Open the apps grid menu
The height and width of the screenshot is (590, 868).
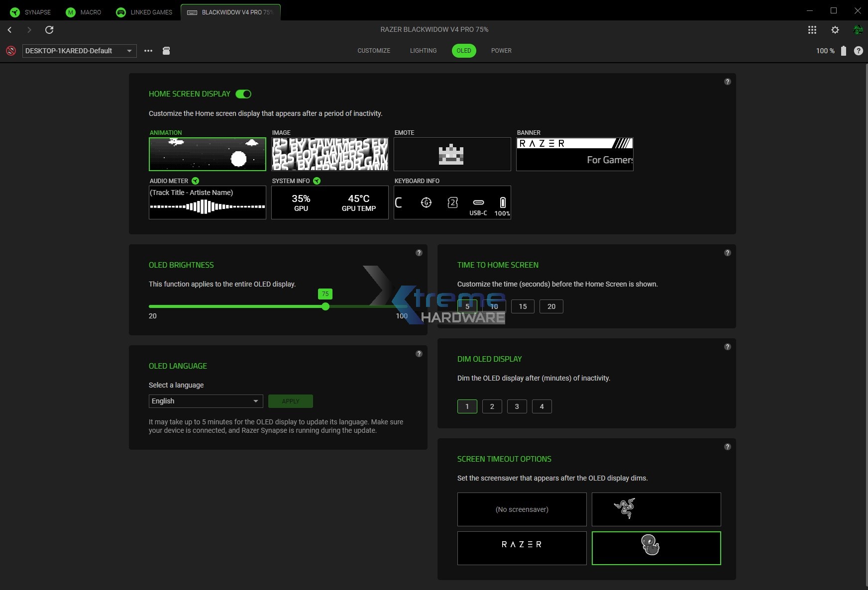point(812,30)
